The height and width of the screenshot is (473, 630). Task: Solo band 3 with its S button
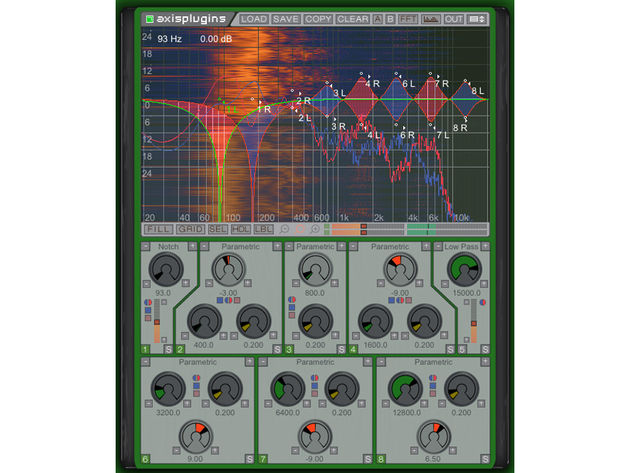click(x=341, y=350)
